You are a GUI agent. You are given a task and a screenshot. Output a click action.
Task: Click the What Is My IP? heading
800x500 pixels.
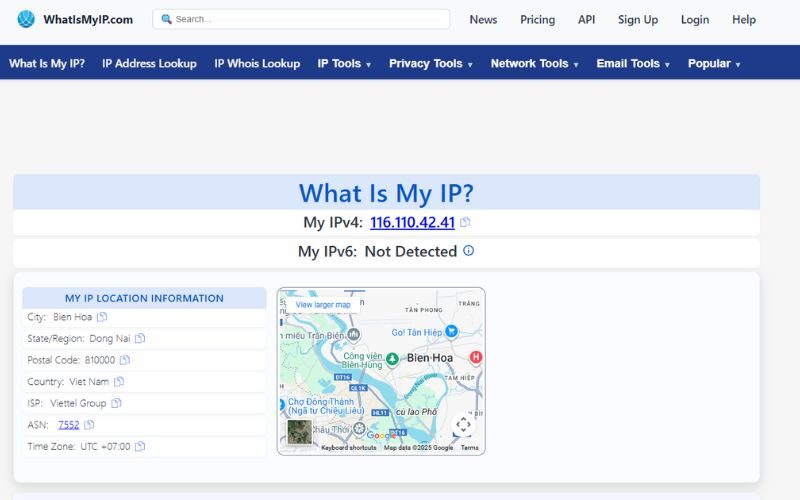pos(386,193)
